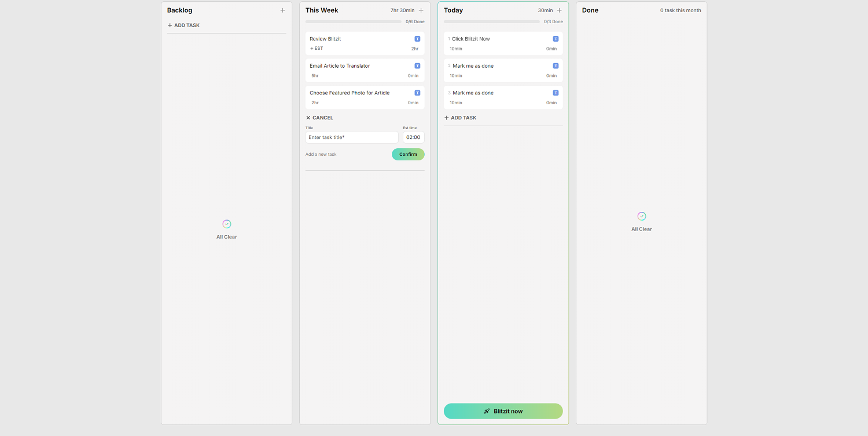Click ADD TASK in the Backlog column
The height and width of the screenshot is (436, 868).
pyautogui.click(x=183, y=25)
